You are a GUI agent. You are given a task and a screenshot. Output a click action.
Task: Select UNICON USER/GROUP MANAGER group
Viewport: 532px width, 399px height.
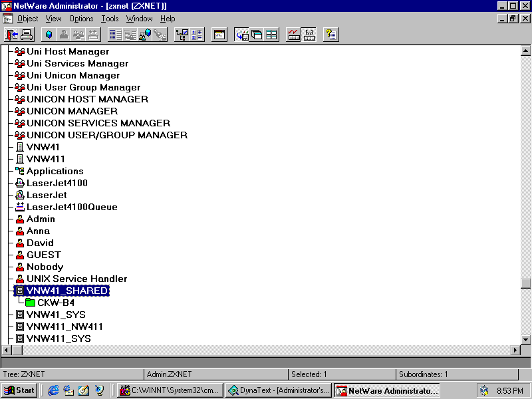pyautogui.click(x=107, y=135)
